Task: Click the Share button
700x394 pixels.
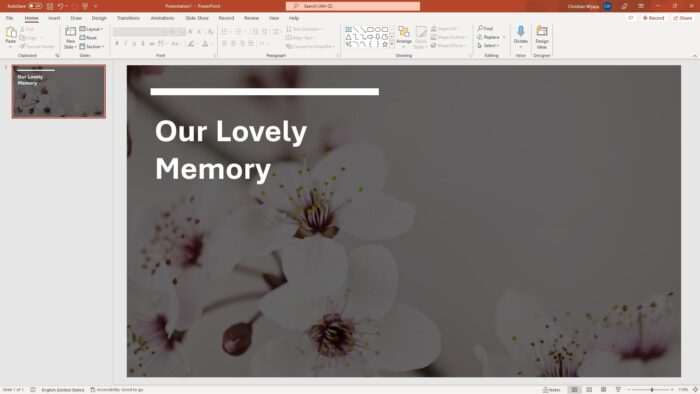Action: tap(683, 18)
